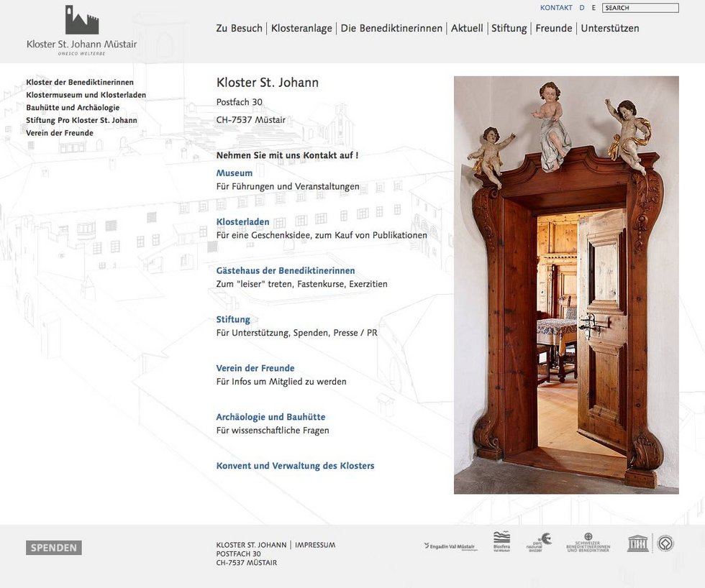Screen dimensions: 705x588
Task: Click the Biosfera Val Müstair logo
Action: pos(501,541)
